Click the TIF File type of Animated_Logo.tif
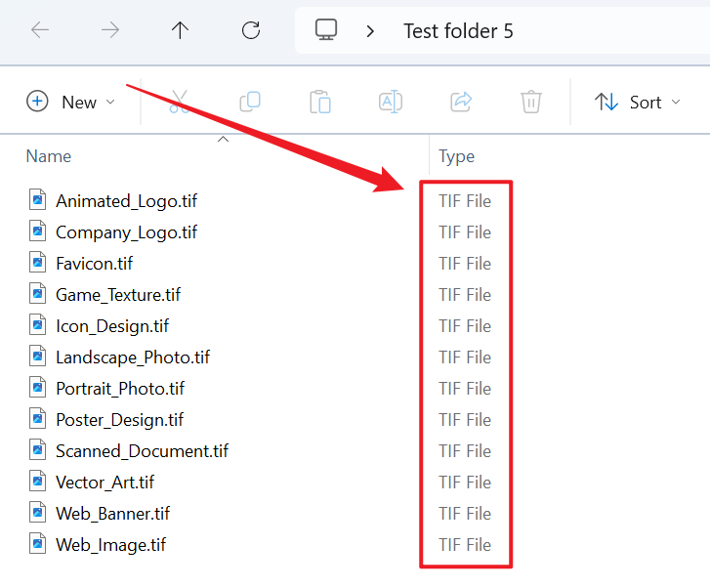The width and height of the screenshot is (710, 588). tap(465, 200)
